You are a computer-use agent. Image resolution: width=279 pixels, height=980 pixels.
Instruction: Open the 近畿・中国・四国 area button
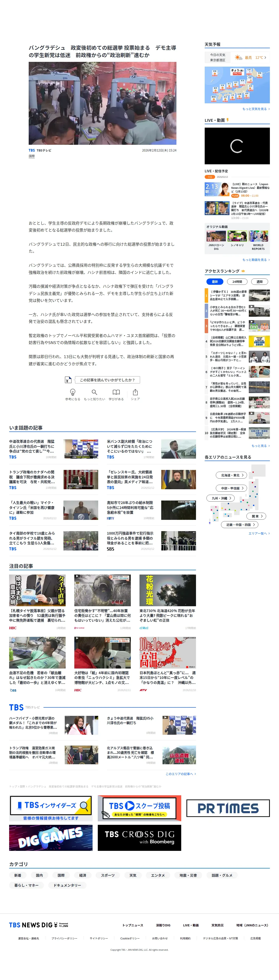[240, 525]
